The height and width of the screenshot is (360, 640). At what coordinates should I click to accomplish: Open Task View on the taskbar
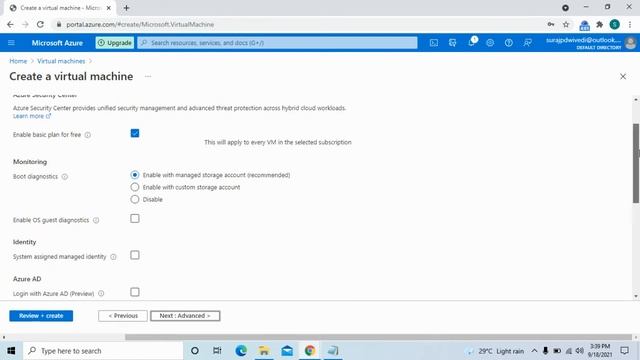[x=217, y=351]
